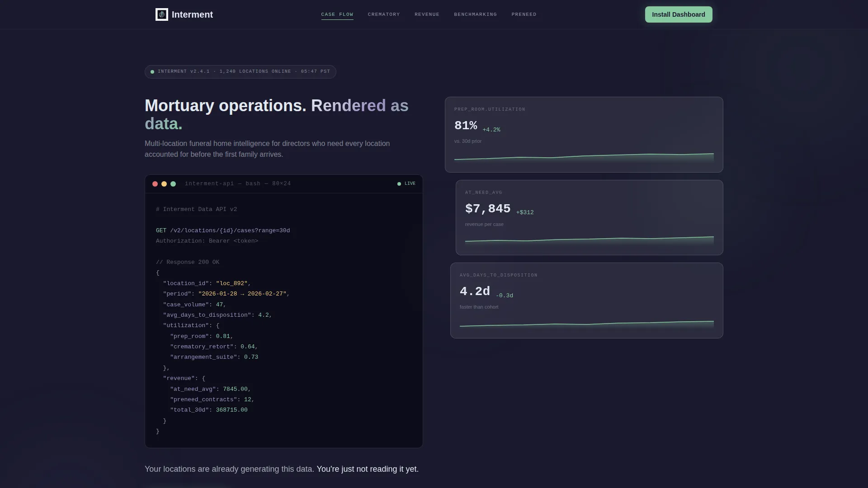Viewport: 868px width, 488px height.
Task: Click the 81% utilization value
Action: click(x=466, y=126)
